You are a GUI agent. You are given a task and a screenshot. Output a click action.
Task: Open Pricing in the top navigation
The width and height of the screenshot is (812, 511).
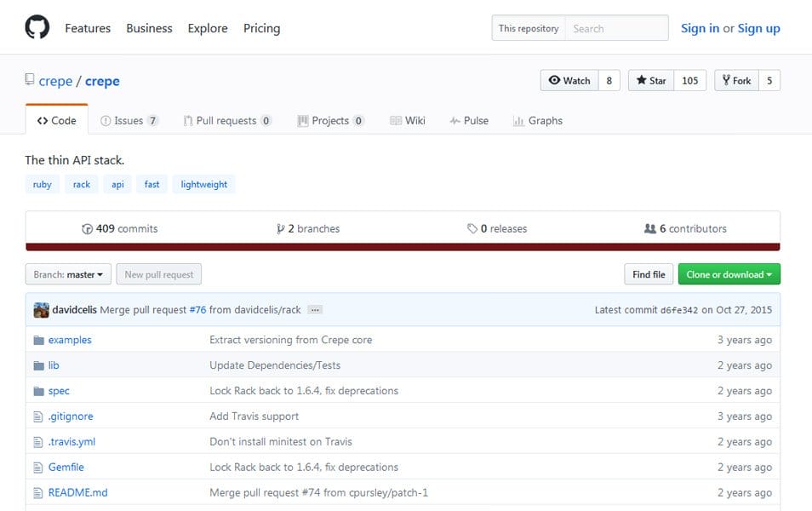coord(261,28)
